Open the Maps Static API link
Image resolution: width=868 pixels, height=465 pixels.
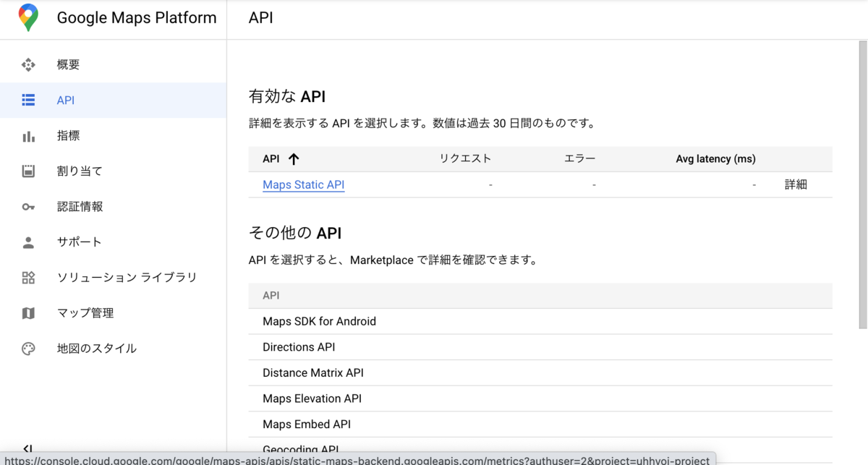(x=303, y=185)
